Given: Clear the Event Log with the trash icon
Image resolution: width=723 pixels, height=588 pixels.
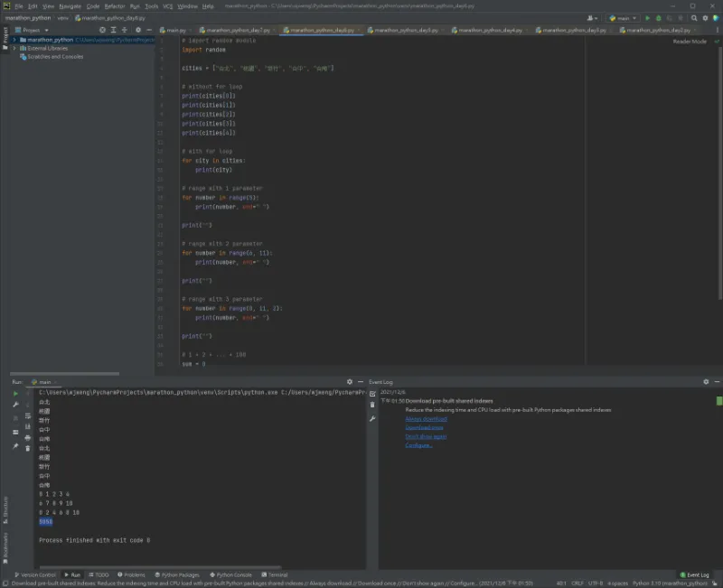Looking at the screenshot, I should click(372, 405).
